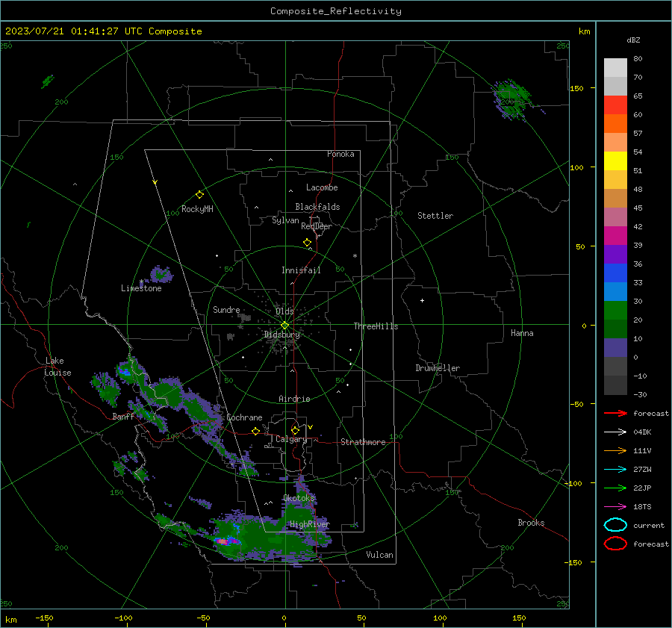Select the white 04DK arrow legend icon
The image size is (672, 628).
click(615, 432)
